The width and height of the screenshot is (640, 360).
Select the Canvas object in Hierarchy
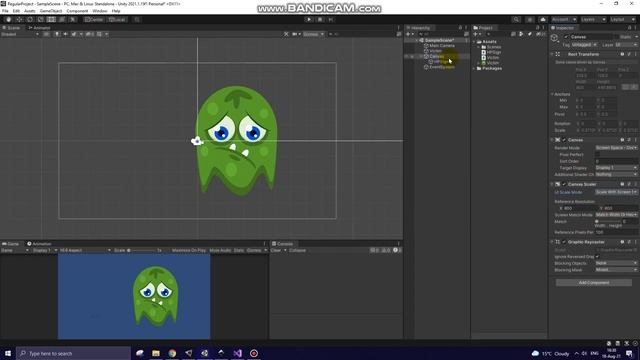(436, 56)
